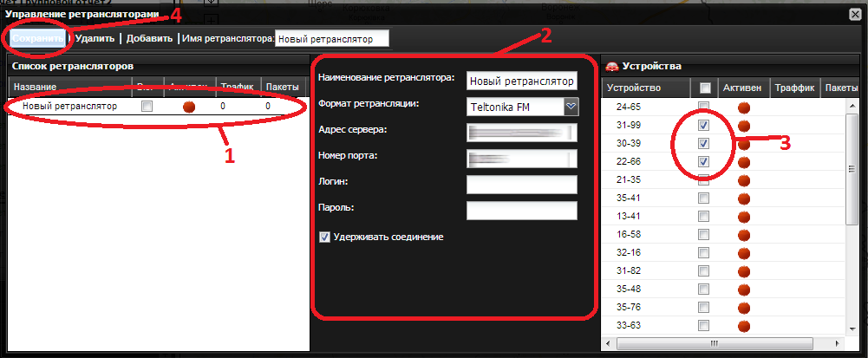This screenshot has width=868, height=358.
Task: Uncheck the checkbox for device 31-99
Action: [704, 125]
